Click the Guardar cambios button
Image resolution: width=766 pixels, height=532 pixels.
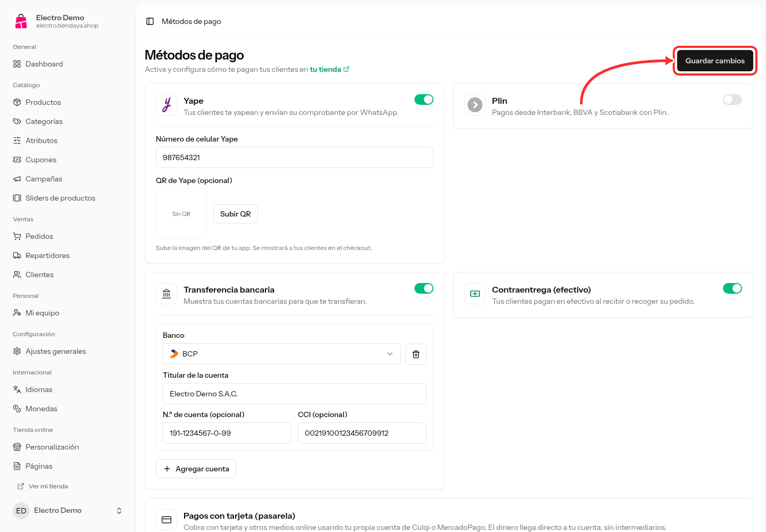point(715,61)
